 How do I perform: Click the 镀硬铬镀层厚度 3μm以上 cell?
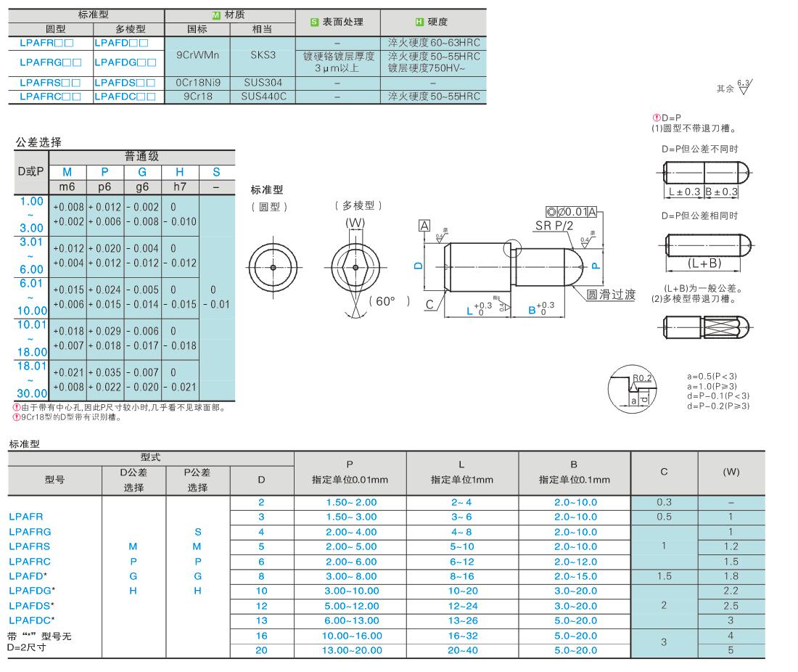point(339,62)
